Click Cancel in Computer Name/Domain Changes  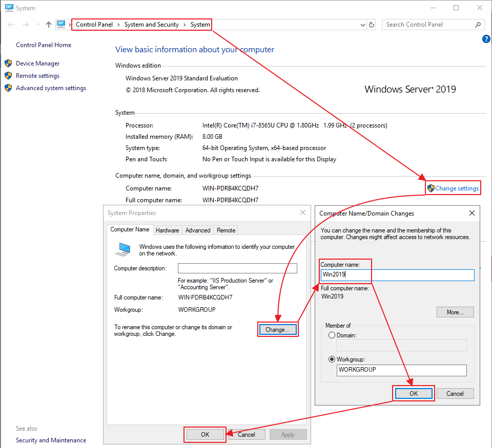point(455,393)
